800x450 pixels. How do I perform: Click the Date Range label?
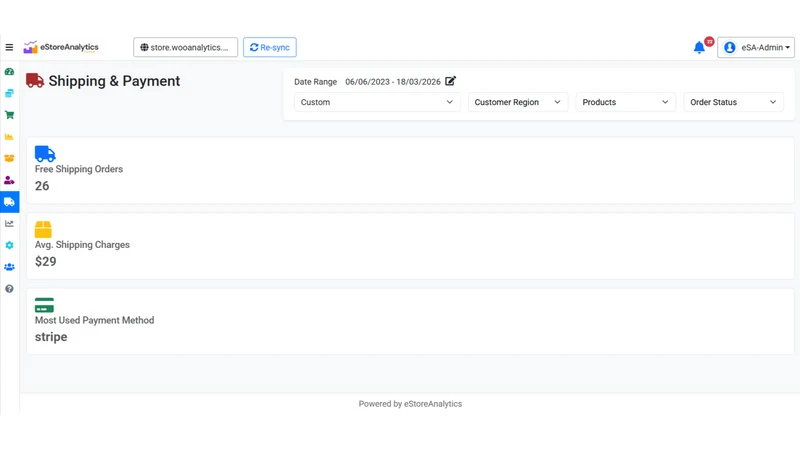coord(315,82)
